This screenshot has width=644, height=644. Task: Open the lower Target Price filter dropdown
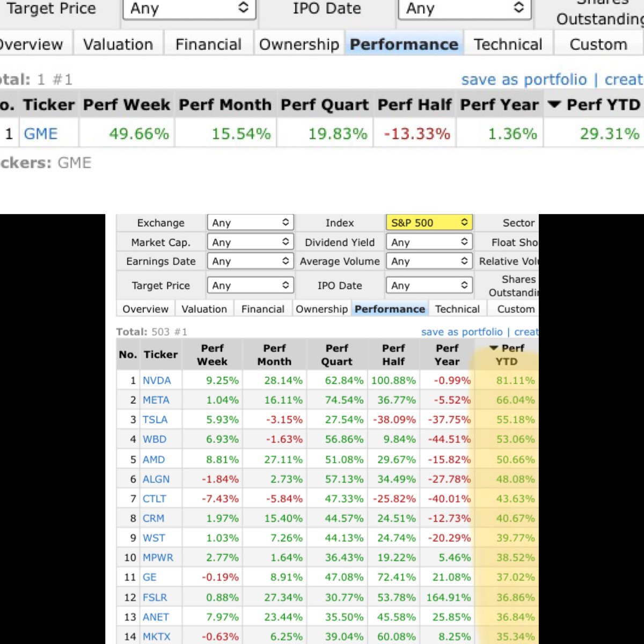(250, 286)
